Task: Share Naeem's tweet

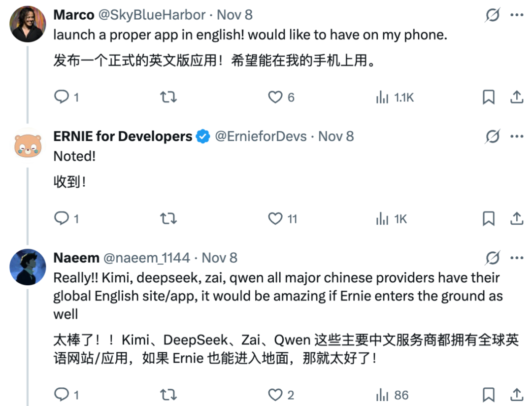Action: 516,395
